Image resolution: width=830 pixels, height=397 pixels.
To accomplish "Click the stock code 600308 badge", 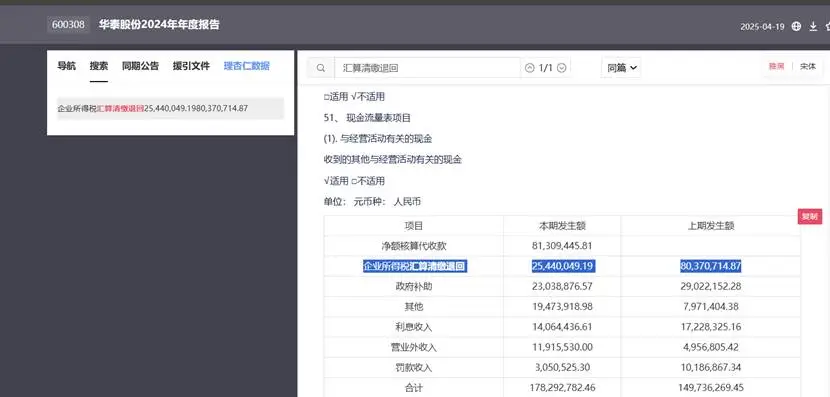I will [68, 25].
